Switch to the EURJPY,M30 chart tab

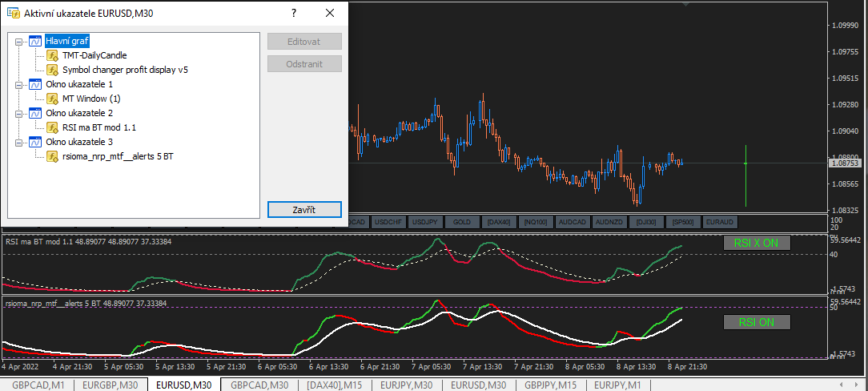(407, 385)
